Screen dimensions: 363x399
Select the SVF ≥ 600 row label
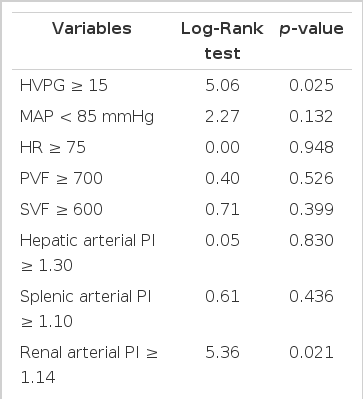point(61,209)
